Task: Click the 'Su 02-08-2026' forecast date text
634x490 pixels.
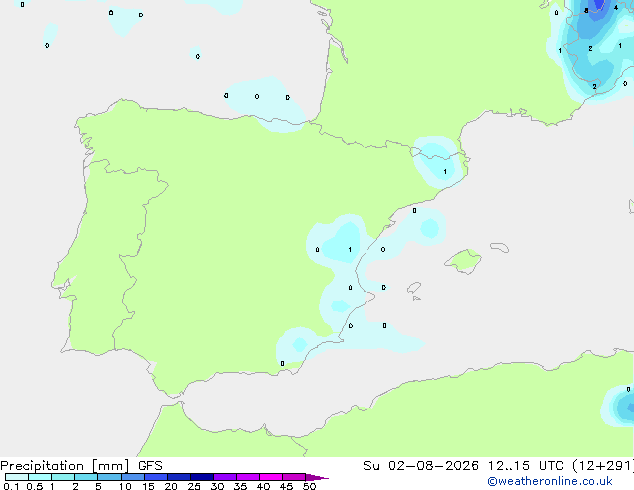Action: (421, 466)
